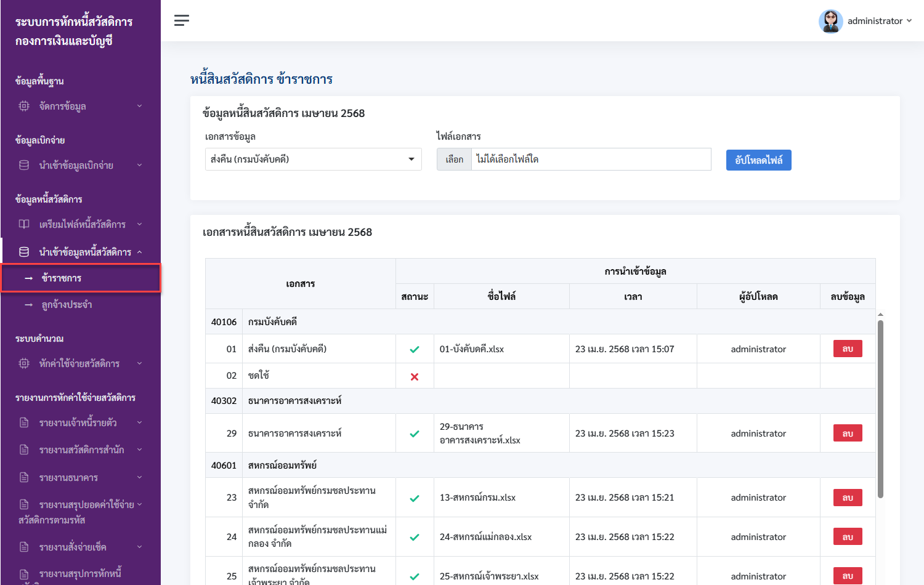Viewport: 924px width, 585px height.
Task: Click the gear icon beside จัดการข้อมูล
Action: (x=24, y=106)
